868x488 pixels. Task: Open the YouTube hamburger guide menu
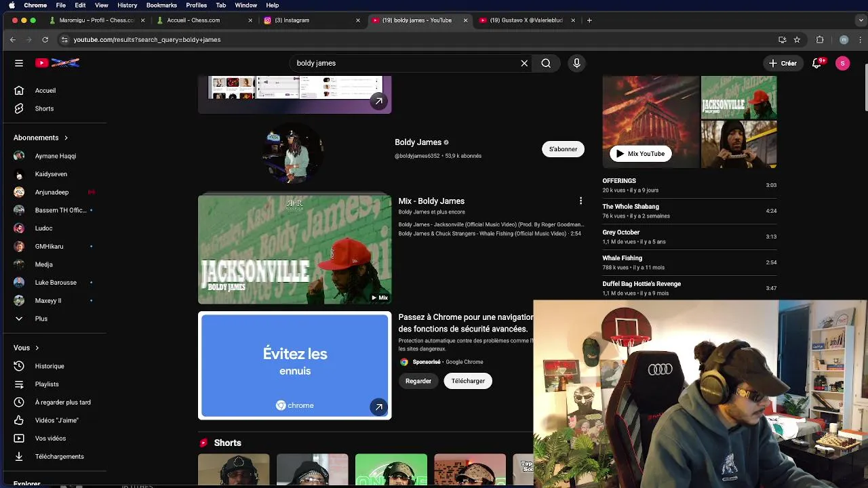(19, 63)
